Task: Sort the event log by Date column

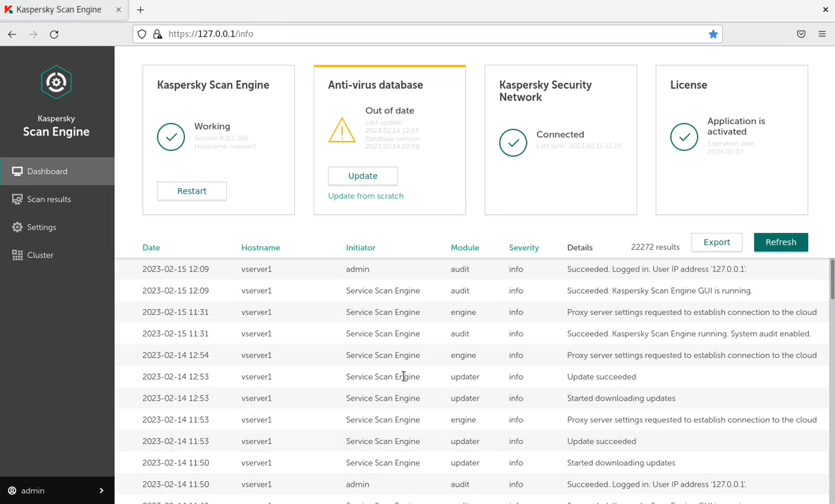Action: pos(151,248)
